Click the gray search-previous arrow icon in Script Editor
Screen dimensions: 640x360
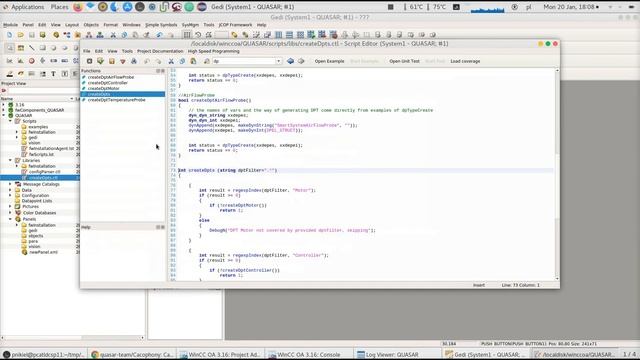click(x=301, y=61)
